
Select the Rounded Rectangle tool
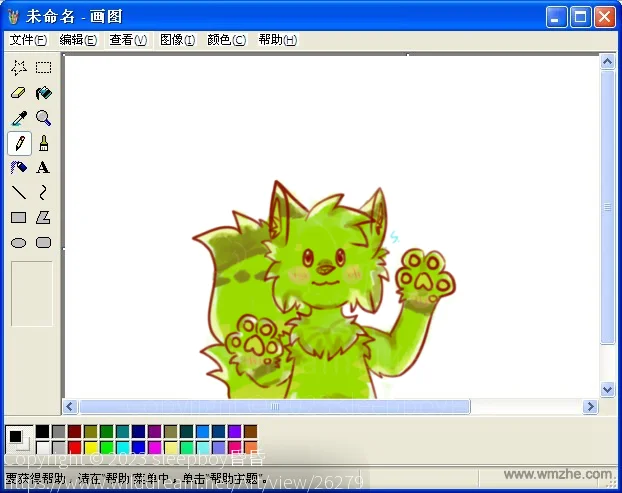[x=43, y=243]
